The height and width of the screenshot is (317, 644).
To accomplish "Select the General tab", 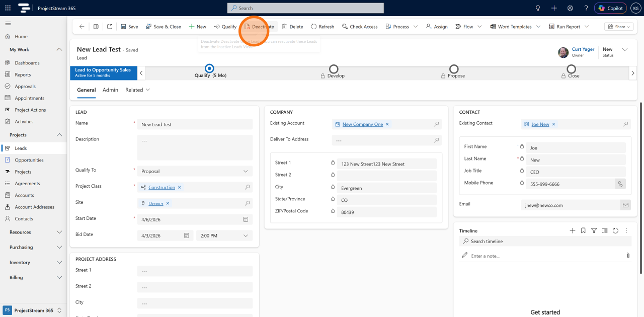I will pos(87,90).
